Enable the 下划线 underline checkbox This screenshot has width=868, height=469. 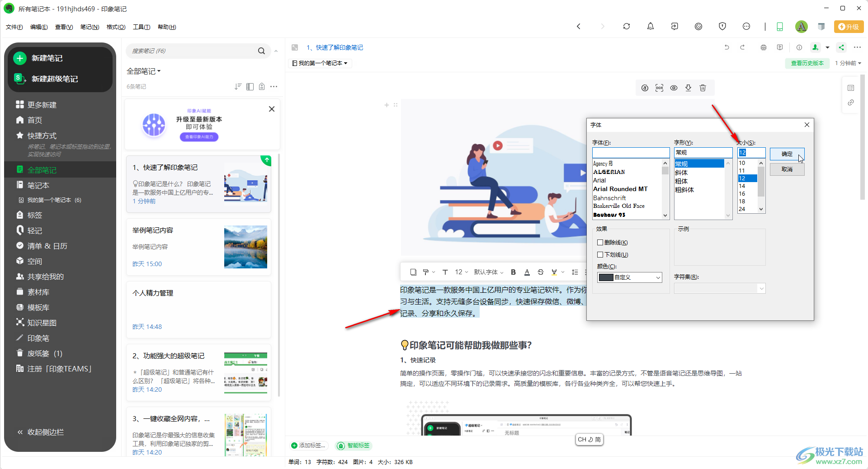click(x=600, y=255)
